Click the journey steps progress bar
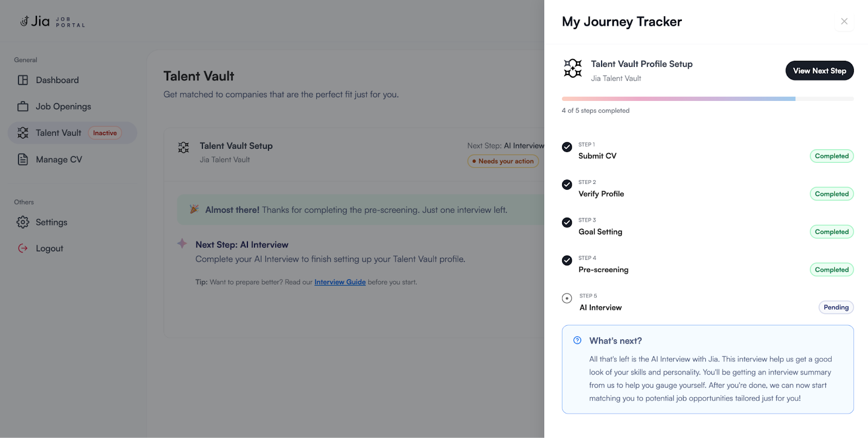Image resolution: width=868 pixels, height=438 pixels. [x=707, y=99]
